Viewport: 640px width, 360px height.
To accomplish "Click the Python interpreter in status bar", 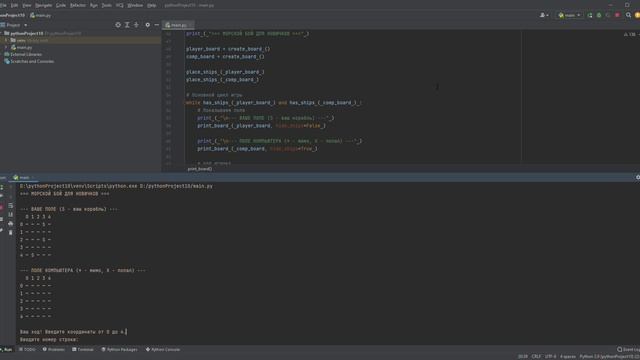I will pyautogui.click(x=609, y=357).
